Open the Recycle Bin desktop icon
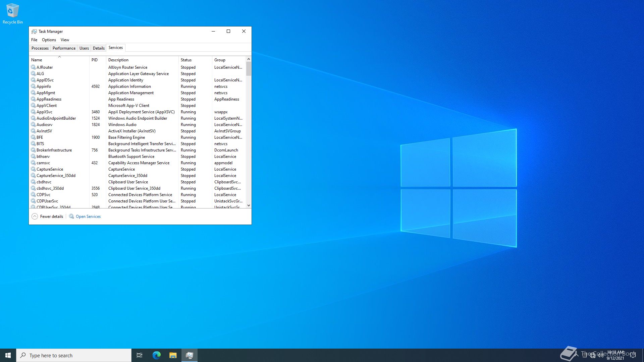 (x=12, y=13)
